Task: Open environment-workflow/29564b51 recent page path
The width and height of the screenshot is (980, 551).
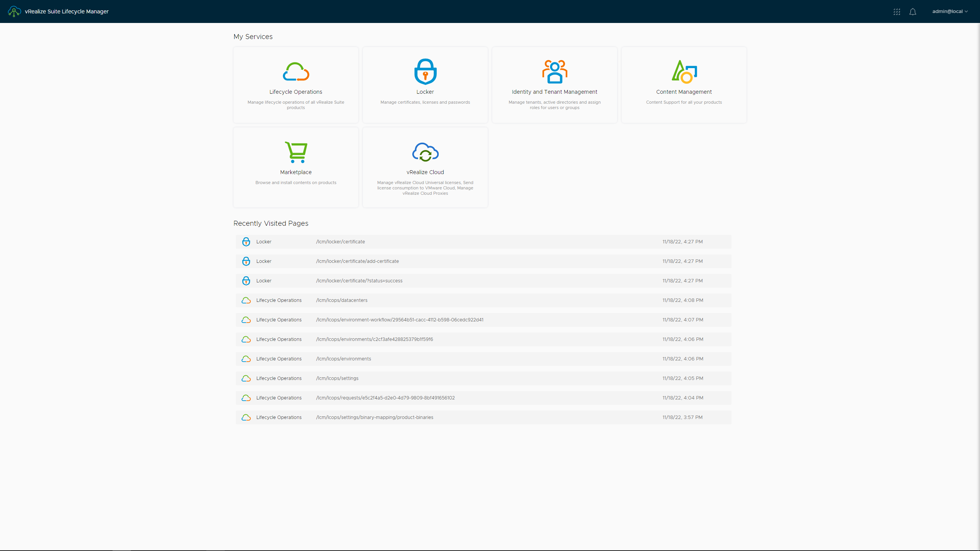Action: (x=400, y=320)
